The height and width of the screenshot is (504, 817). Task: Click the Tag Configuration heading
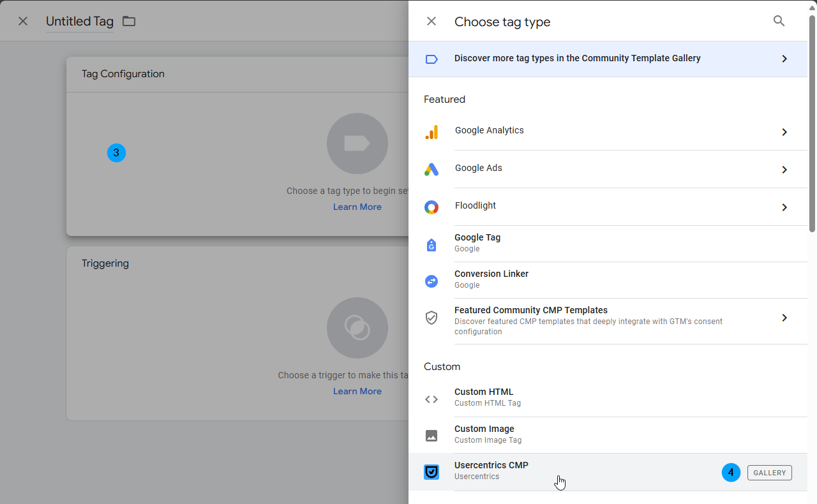pos(123,74)
